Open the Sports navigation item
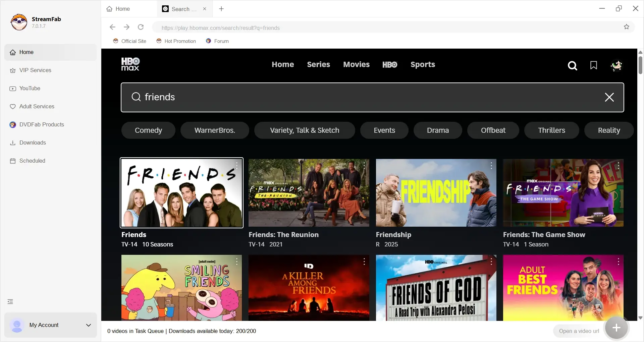This screenshot has height=342, width=644. pyautogui.click(x=423, y=64)
